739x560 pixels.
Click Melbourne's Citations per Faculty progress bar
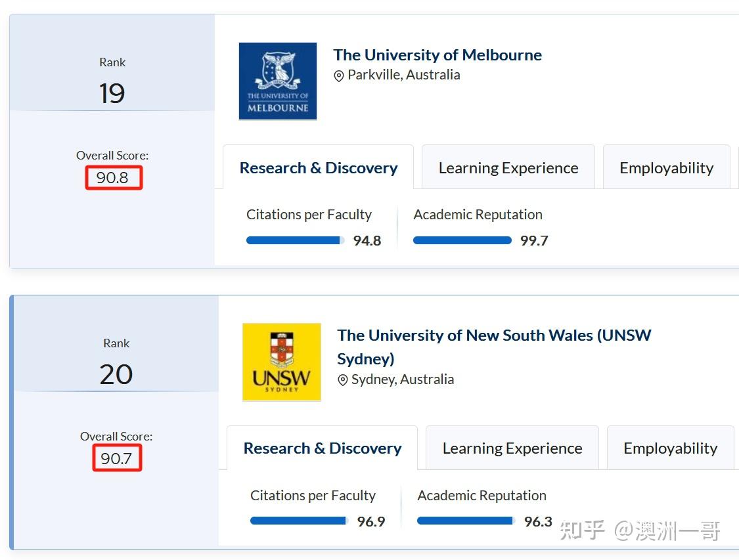click(294, 240)
